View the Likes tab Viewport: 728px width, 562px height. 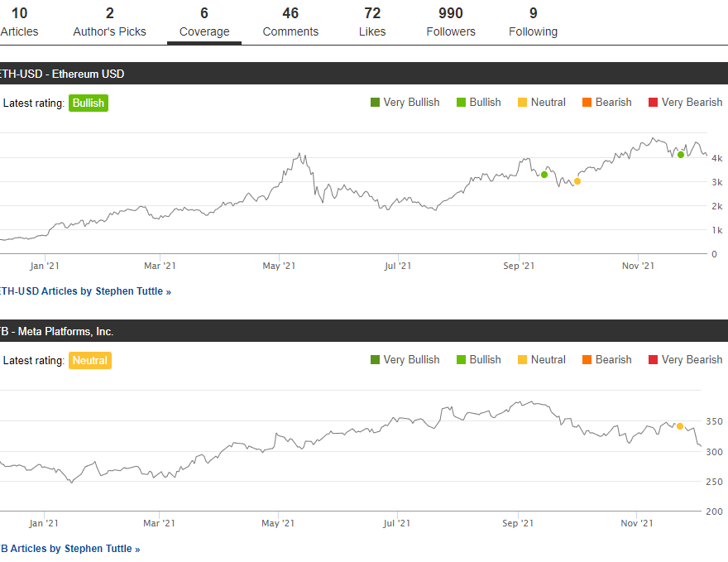[x=372, y=22]
